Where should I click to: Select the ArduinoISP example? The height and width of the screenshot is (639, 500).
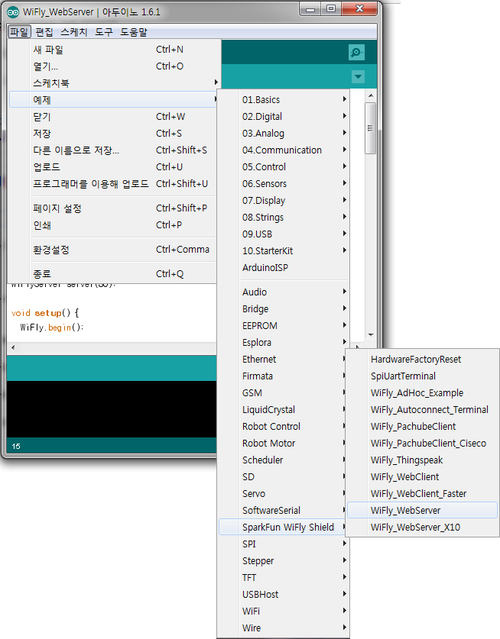click(284, 268)
